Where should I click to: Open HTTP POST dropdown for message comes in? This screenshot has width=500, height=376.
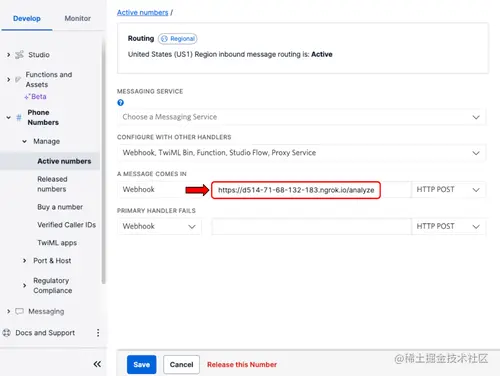pos(448,190)
